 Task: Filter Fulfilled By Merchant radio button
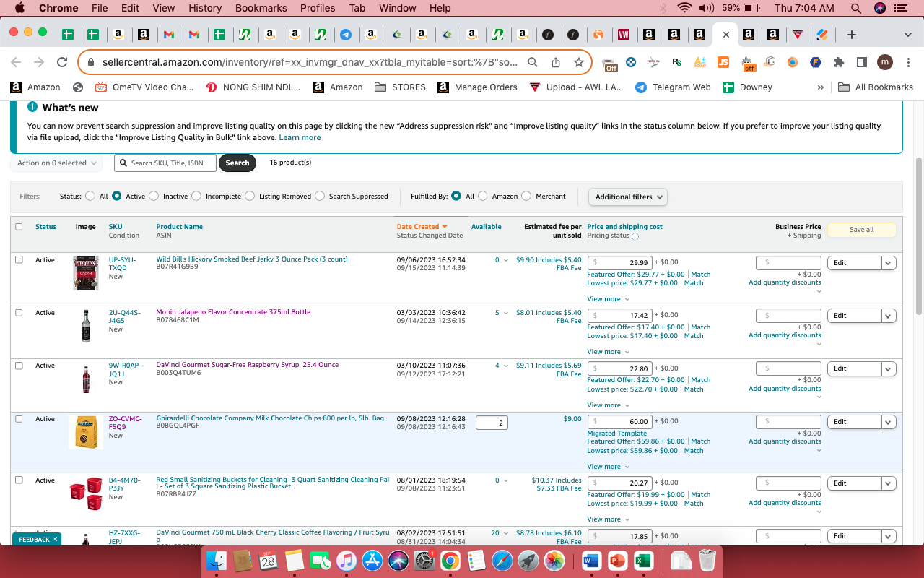coord(526,196)
